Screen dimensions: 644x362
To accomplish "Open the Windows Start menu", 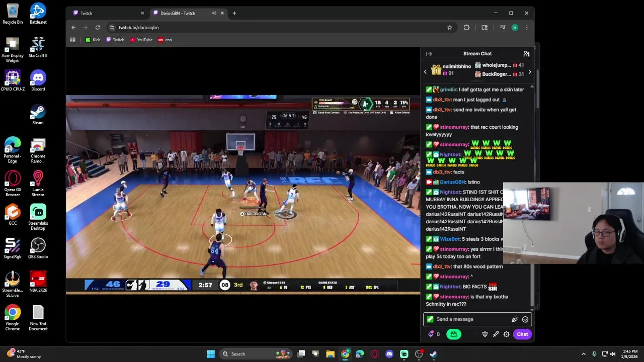I will coord(210,354).
